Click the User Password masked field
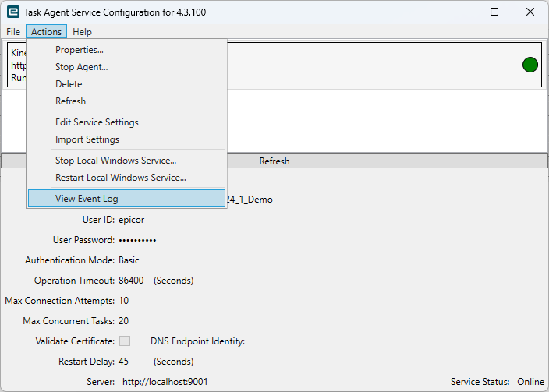Viewport: 549px width, 392px height. coord(137,240)
